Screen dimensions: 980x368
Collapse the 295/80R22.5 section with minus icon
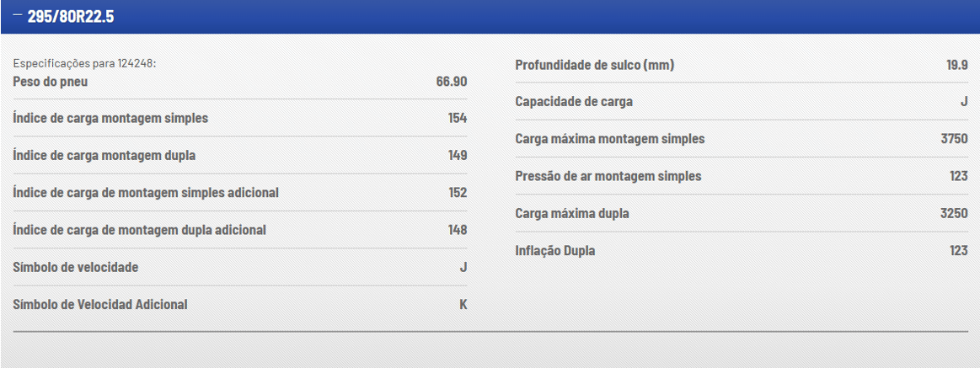(x=18, y=14)
